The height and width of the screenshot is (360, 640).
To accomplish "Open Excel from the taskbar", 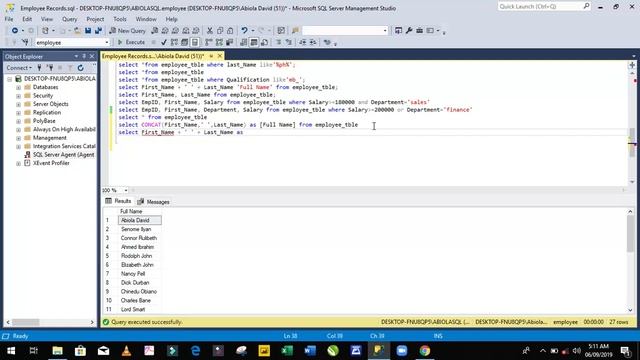I will (x=287, y=351).
